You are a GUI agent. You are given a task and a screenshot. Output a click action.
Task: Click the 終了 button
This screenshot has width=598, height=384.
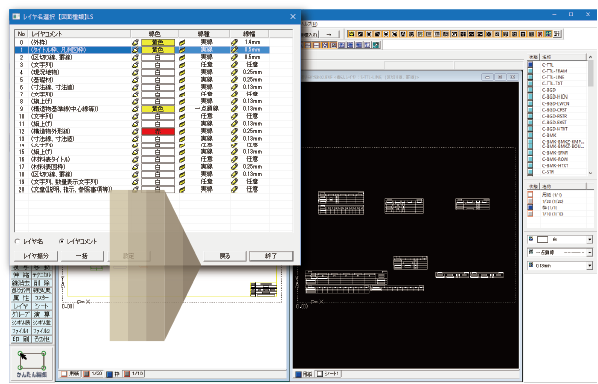point(271,256)
